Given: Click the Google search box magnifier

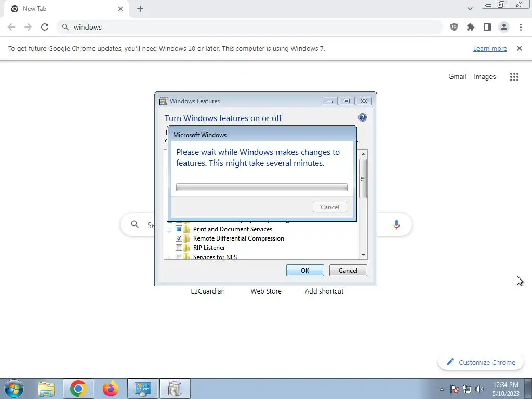Looking at the screenshot, I should [135, 224].
